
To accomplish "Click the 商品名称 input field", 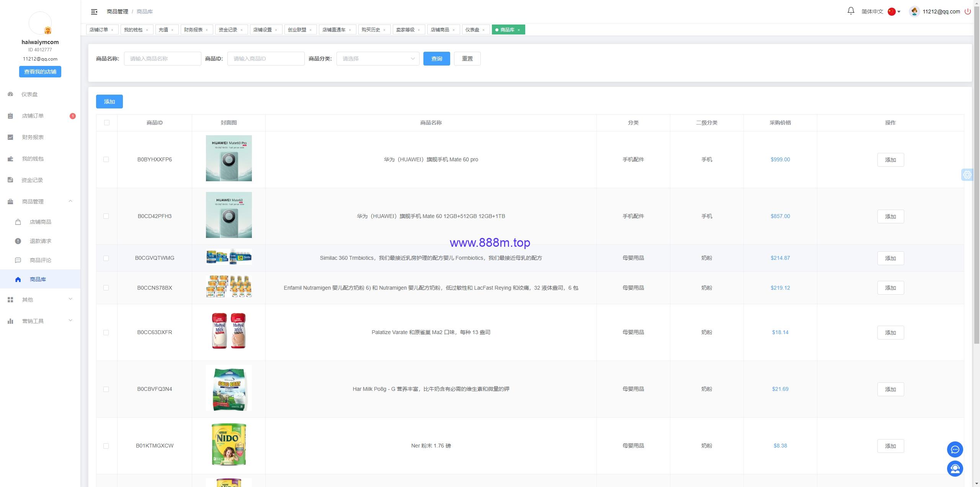I will point(163,59).
